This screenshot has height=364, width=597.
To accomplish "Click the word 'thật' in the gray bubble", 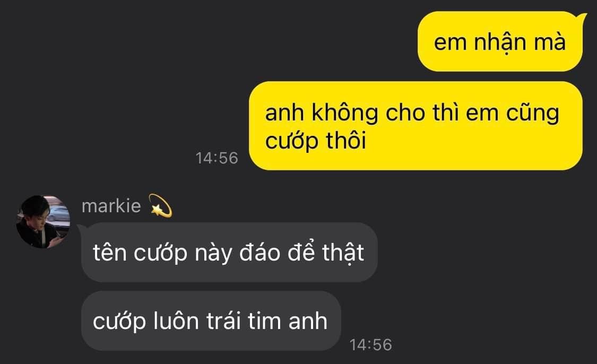I will click(x=343, y=253).
